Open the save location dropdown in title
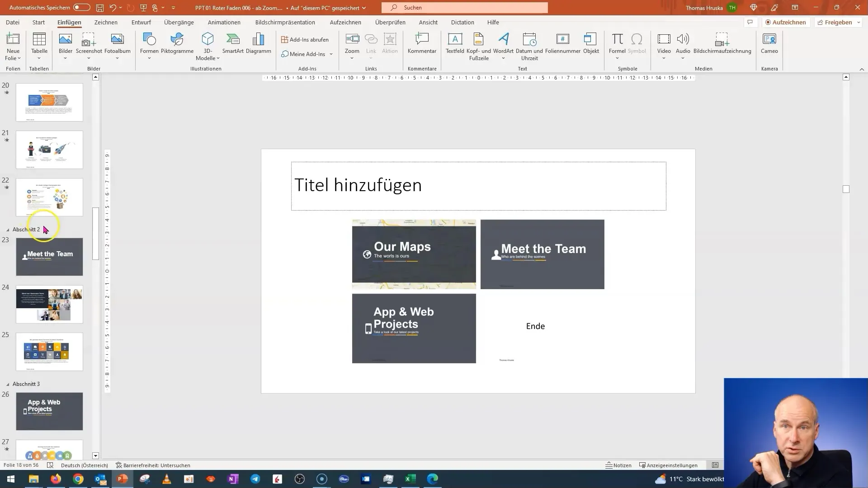 point(364,8)
